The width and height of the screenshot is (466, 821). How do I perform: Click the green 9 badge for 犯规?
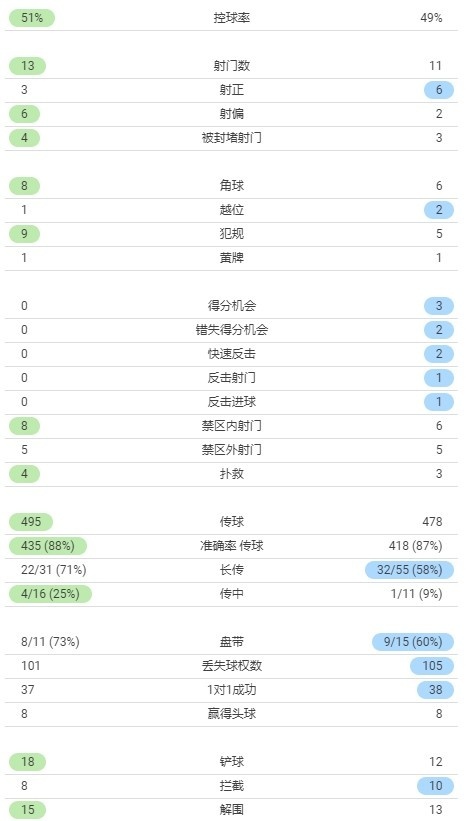coord(24,234)
